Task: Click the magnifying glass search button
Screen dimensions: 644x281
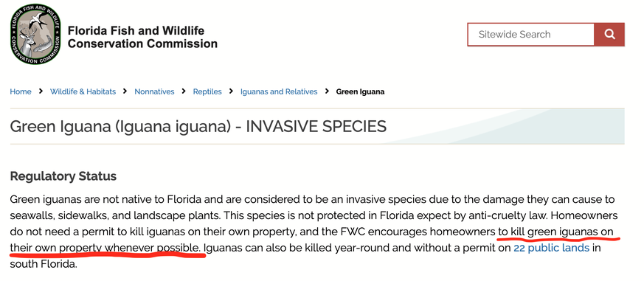Action: point(609,35)
